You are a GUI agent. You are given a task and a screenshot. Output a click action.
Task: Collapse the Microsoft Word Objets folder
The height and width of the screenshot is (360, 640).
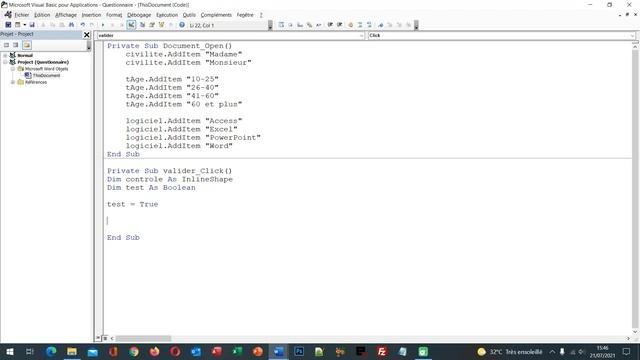pyautogui.click(x=13, y=69)
